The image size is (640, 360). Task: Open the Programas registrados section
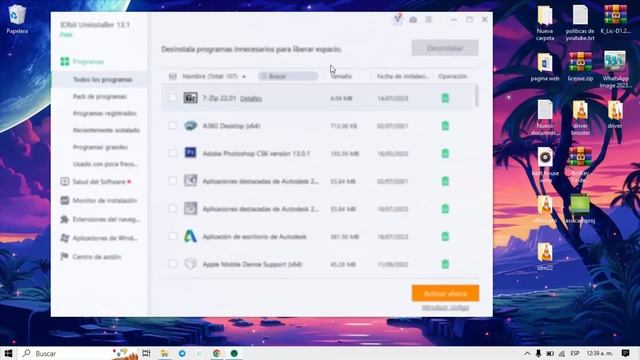tap(104, 113)
